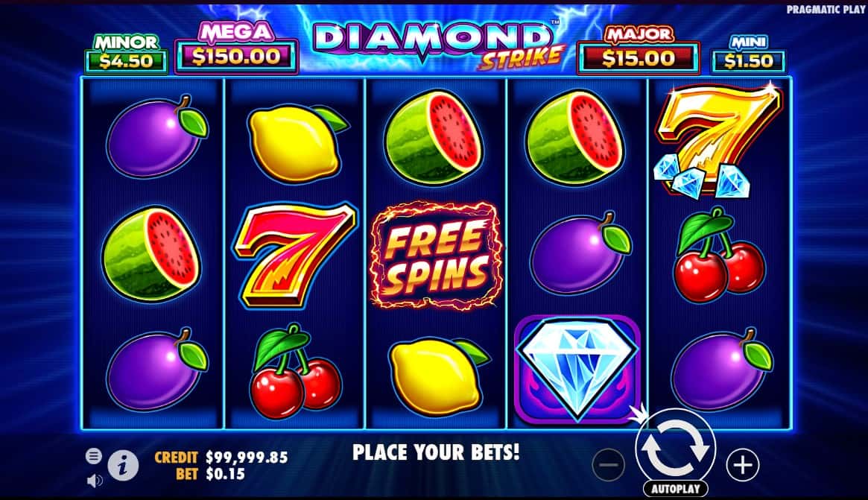Click the Pragmatic Play label
Viewport: 868px width, 500px height.
[x=826, y=10]
